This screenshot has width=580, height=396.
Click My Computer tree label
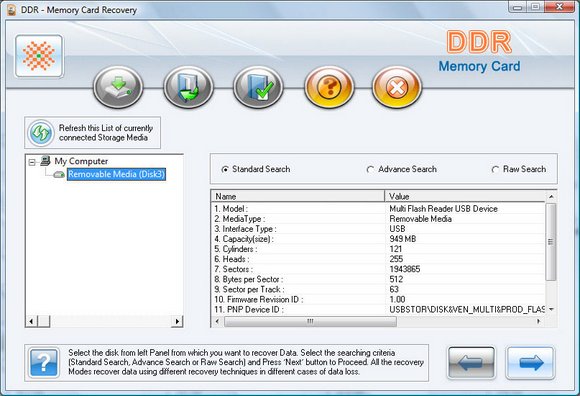(x=81, y=161)
